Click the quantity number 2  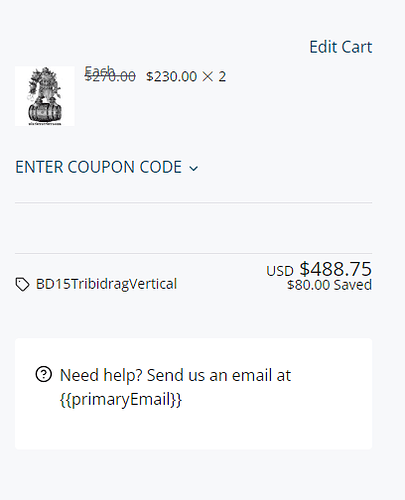coord(222,77)
